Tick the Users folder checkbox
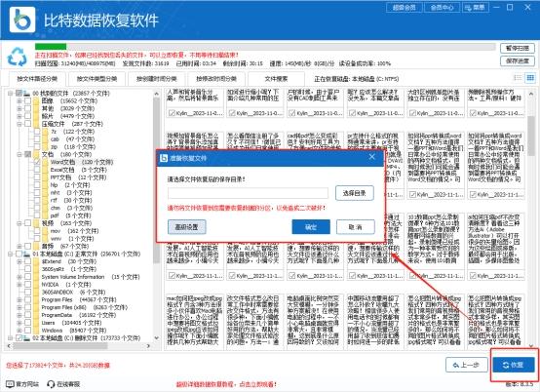The image size is (540, 392). (x=28, y=323)
